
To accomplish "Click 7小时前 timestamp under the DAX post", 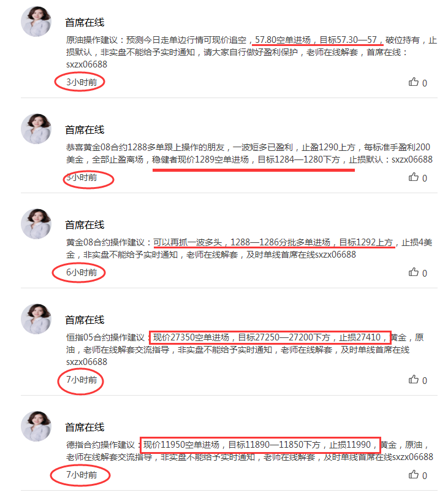I will pyautogui.click(x=82, y=475).
